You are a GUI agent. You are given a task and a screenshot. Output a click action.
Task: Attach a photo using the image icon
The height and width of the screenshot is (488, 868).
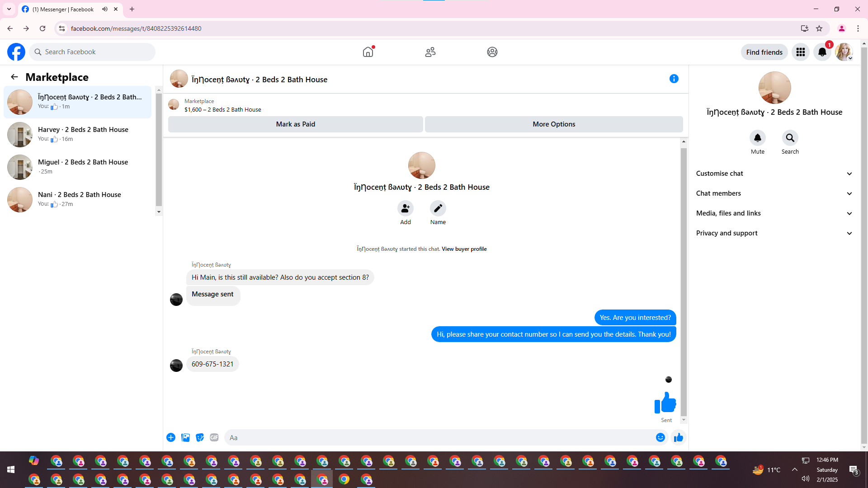coord(185,437)
